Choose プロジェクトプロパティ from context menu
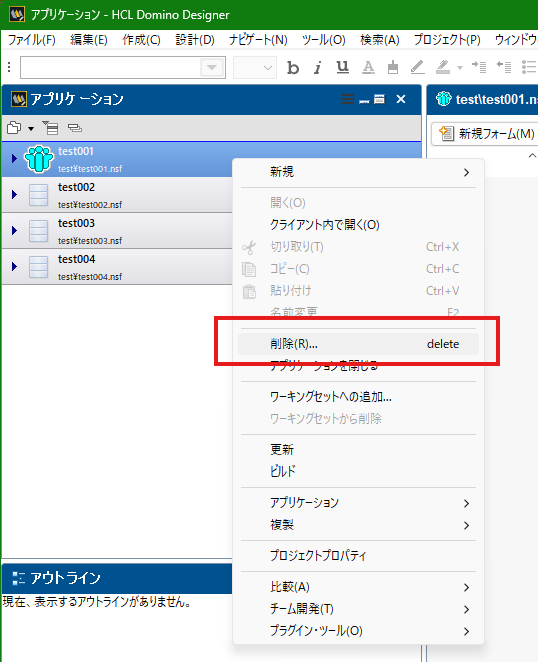 [358, 556]
